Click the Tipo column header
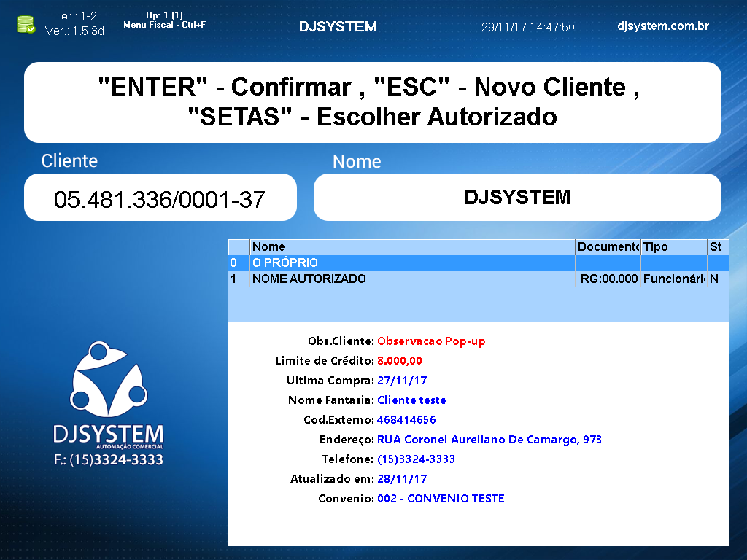747x560 pixels. point(673,246)
